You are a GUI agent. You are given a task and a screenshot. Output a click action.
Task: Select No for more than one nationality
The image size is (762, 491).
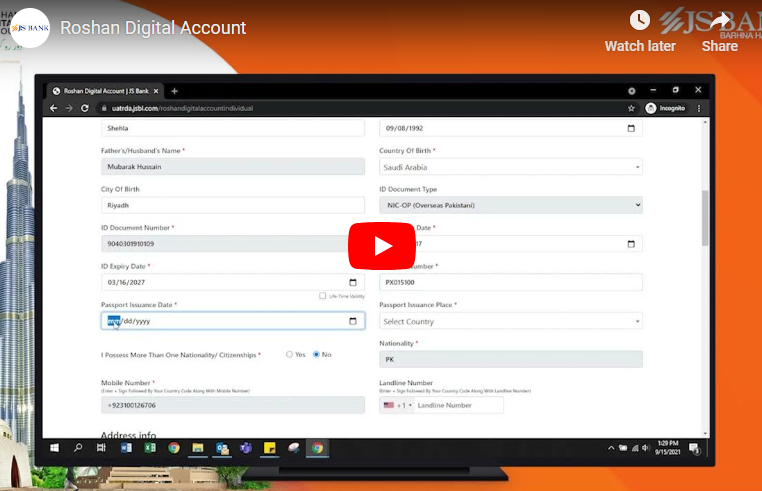coord(316,354)
